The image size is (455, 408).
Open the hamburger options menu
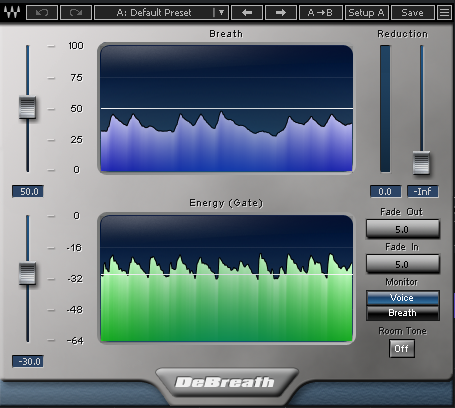[x=444, y=13]
